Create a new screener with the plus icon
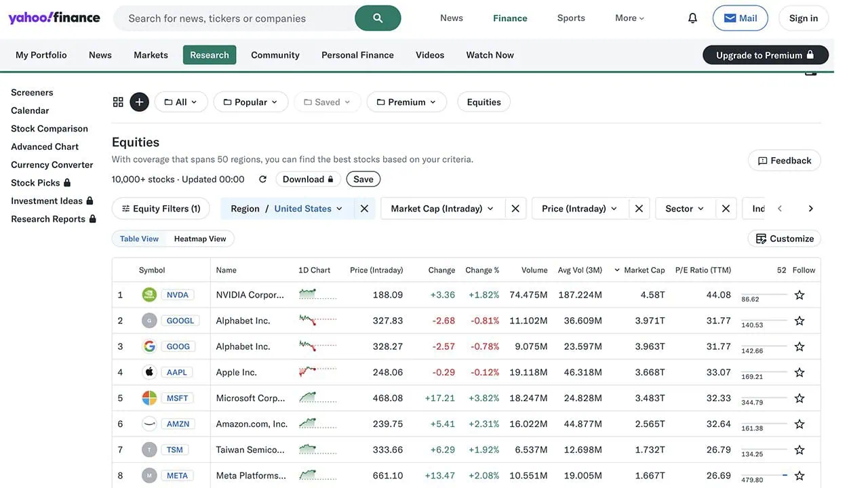The width and height of the screenshot is (868, 488). (x=138, y=101)
